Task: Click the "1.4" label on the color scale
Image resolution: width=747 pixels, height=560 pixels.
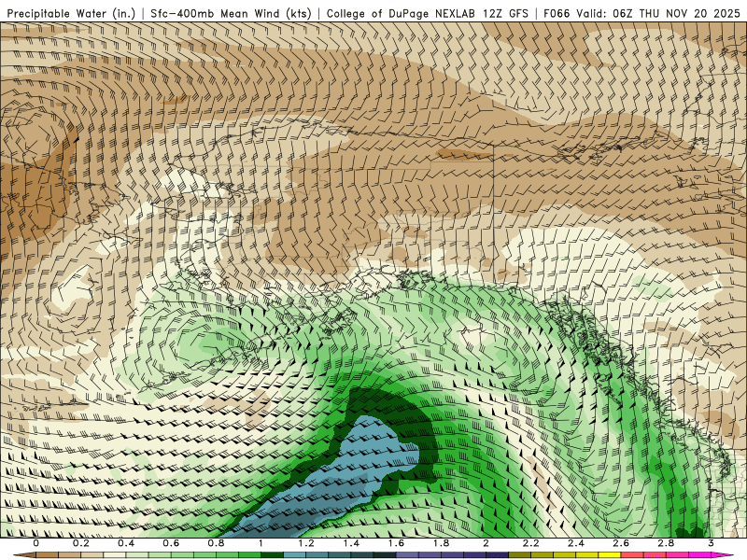Action: click(351, 543)
